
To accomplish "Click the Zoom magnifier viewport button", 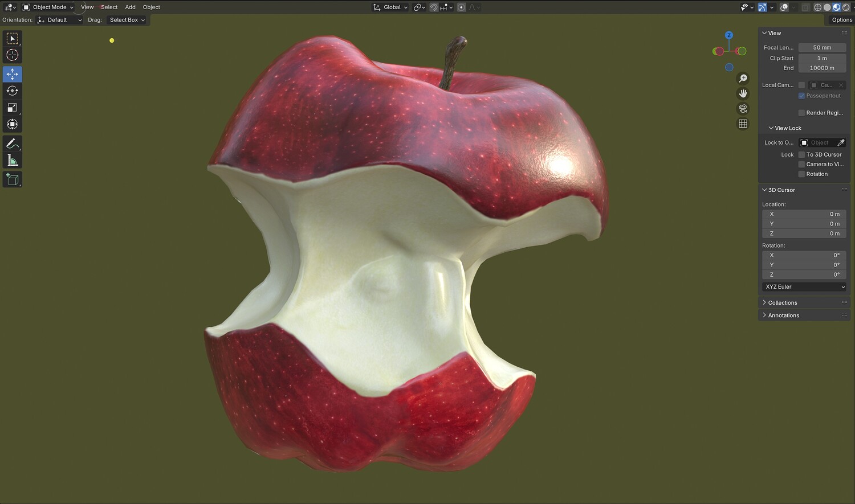I will pyautogui.click(x=743, y=79).
